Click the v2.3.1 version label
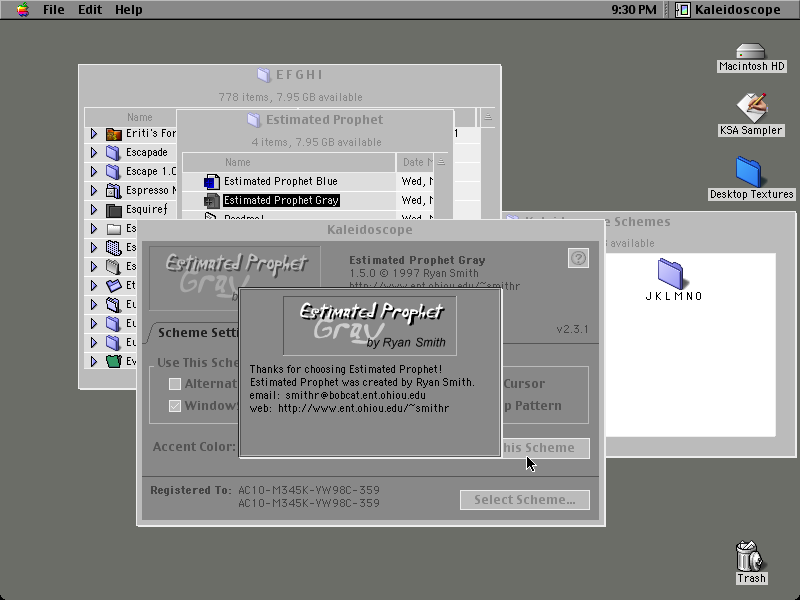800x600 pixels. pos(572,329)
